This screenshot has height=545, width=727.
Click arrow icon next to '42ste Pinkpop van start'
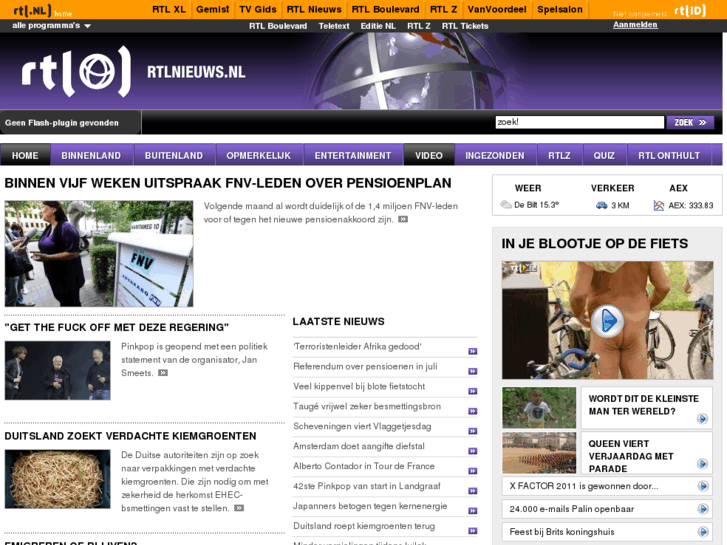pos(472,491)
